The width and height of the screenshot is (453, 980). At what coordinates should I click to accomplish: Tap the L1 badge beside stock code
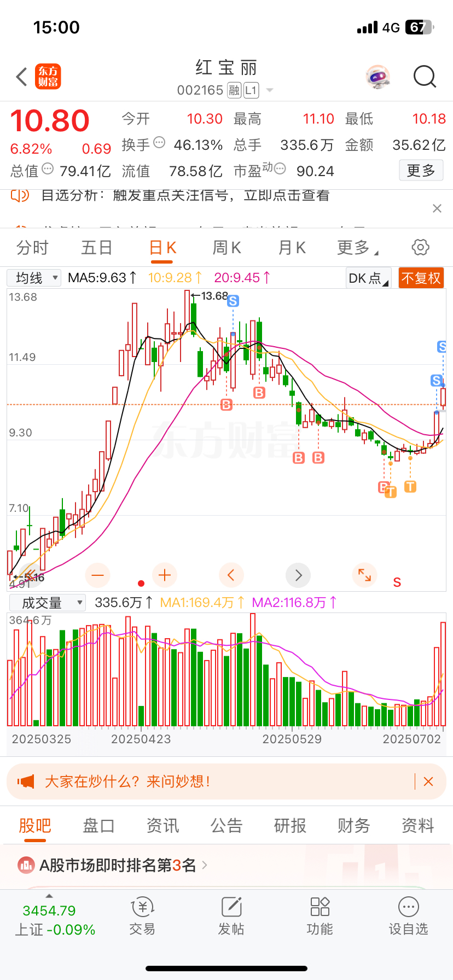(x=251, y=90)
